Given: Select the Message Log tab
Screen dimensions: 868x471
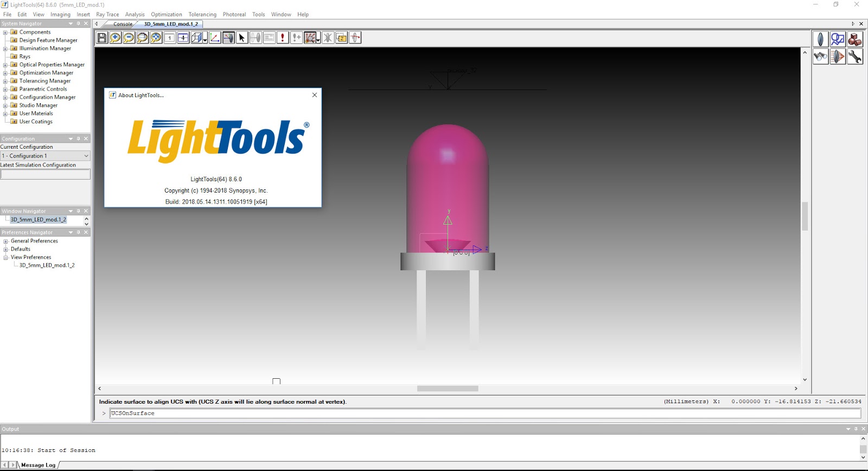Looking at the screenshot, I should [38, 465].
